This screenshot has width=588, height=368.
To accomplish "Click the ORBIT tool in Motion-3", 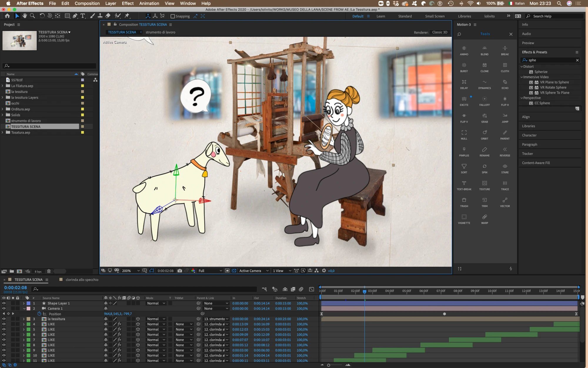I will [x=485, y=135].
